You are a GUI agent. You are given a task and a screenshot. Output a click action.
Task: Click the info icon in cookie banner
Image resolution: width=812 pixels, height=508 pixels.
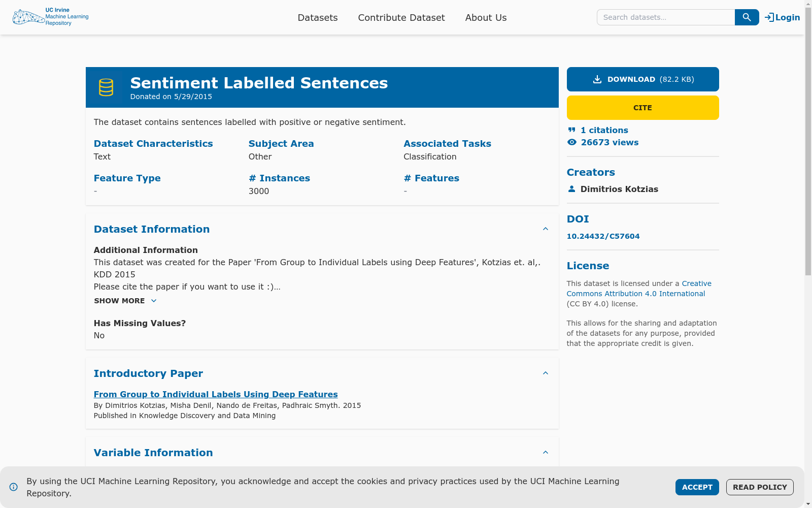[x=14, y=487]
